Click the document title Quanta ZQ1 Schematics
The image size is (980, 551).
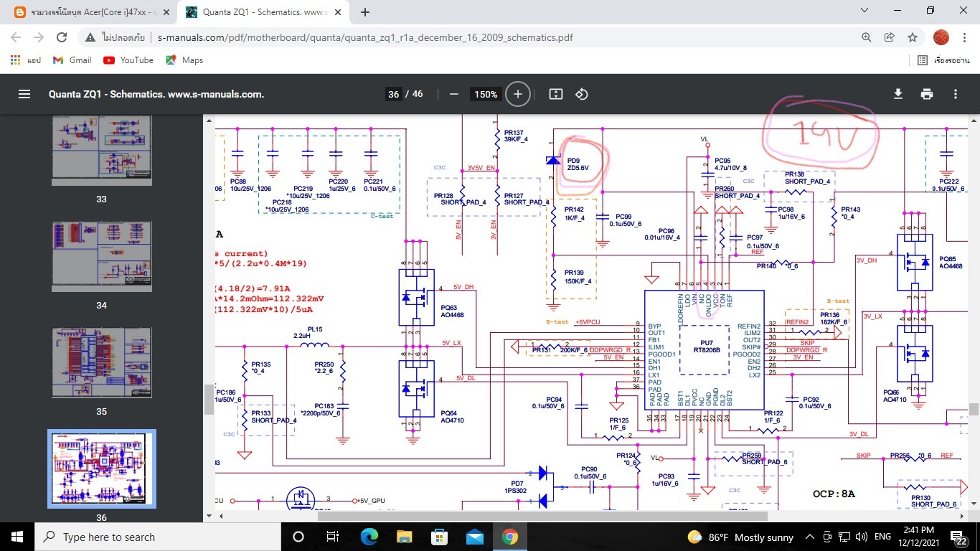(156, 94)
